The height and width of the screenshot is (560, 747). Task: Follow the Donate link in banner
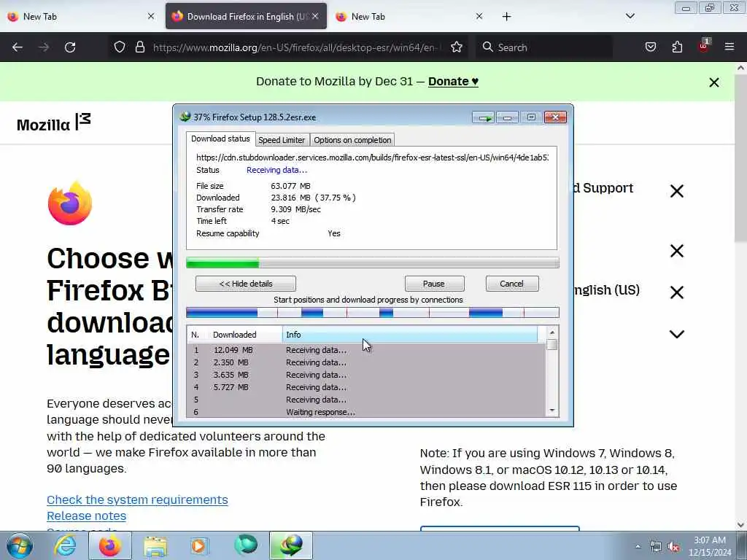tap(453, 82)
